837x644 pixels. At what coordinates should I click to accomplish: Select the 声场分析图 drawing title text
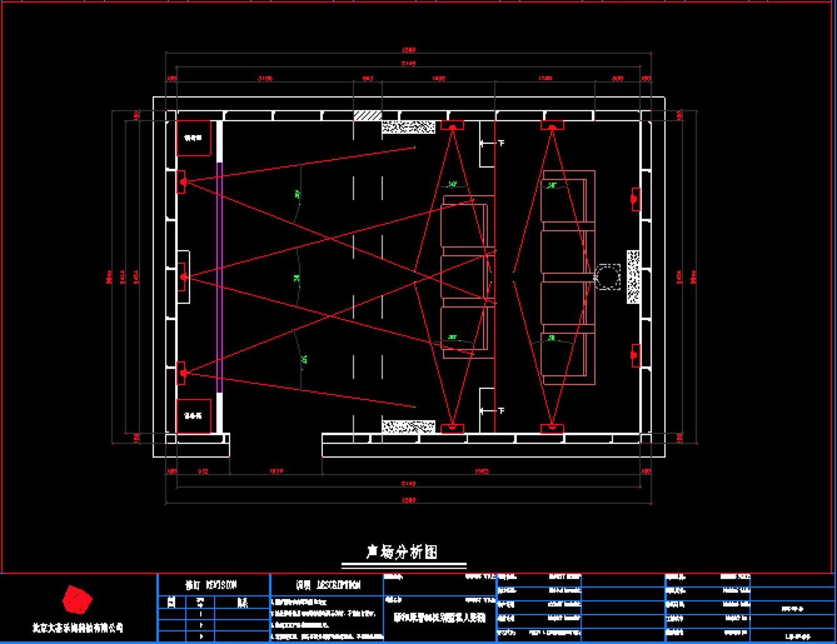[402, 551]
